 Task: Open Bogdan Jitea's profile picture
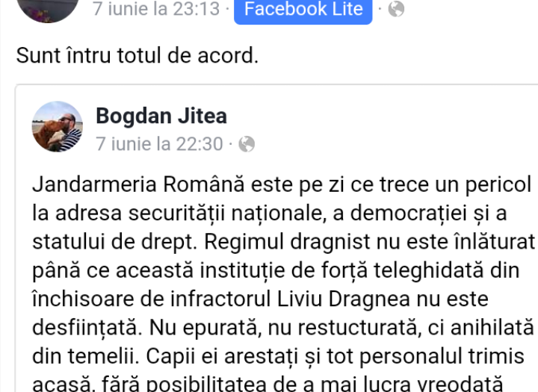58,126
